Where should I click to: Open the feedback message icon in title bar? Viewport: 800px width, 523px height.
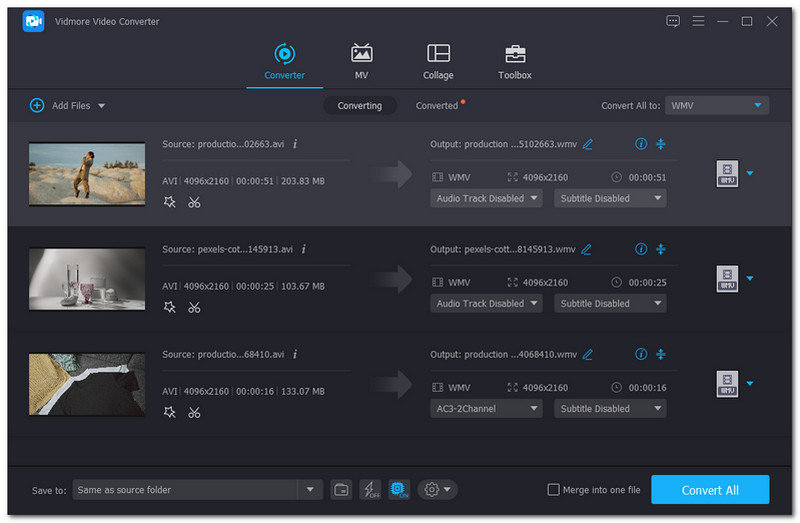[673, 21]
